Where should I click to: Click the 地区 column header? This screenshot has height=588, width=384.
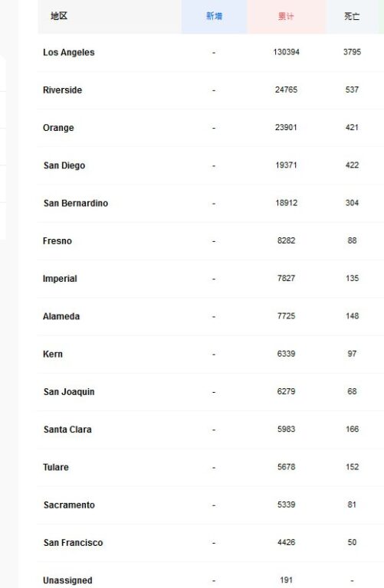coord(59,16)
